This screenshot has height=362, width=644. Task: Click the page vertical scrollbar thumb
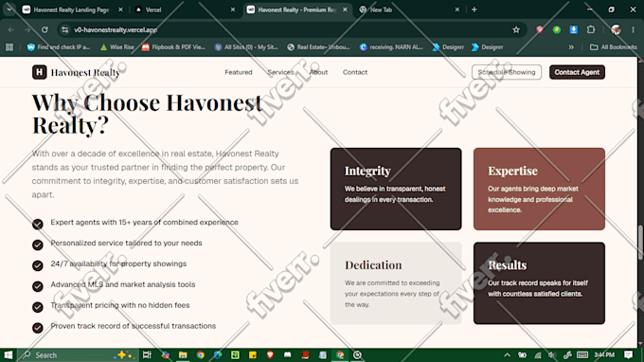(x=641, y=243)
